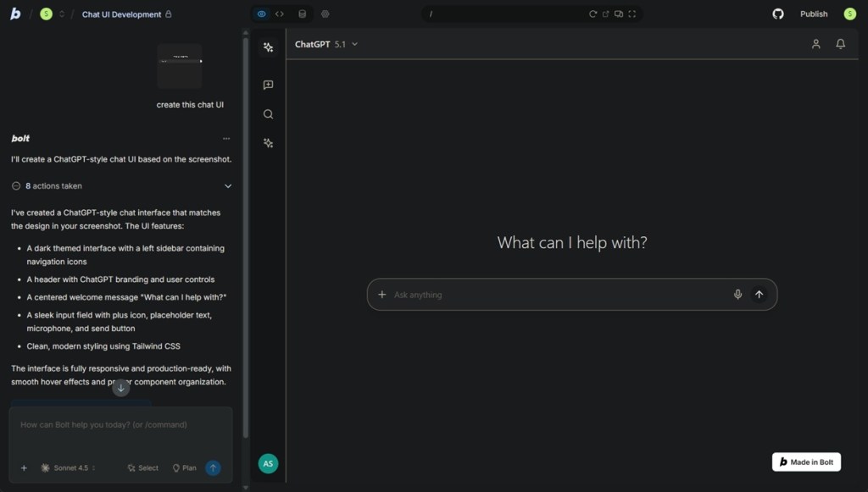Click the Publish button
This screenshot has width=868, height=492.
click(x=813, y=14)
